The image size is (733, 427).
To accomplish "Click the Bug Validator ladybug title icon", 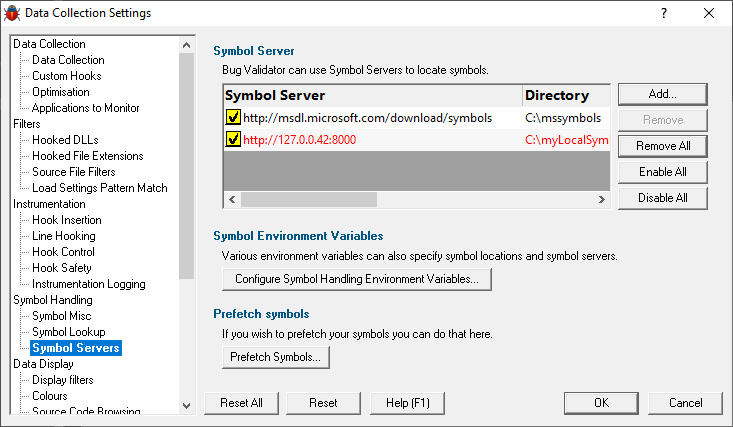I will pos(12,13).
